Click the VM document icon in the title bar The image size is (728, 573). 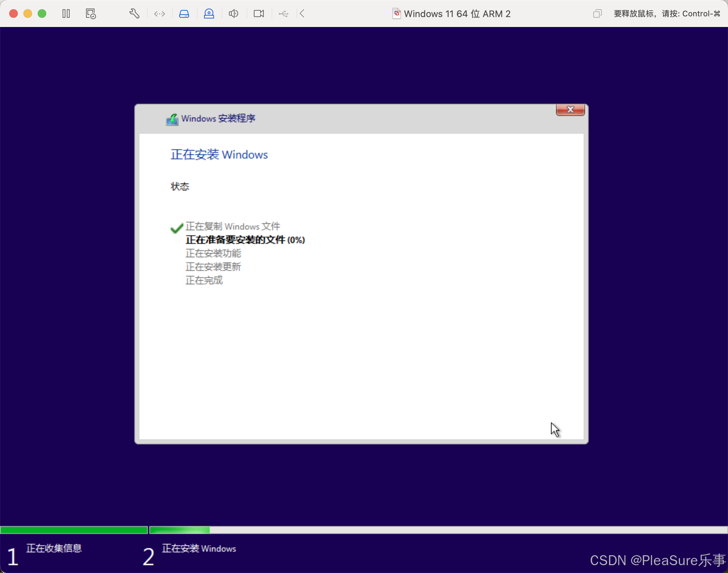pyautogui.click(x=397, y=14)
